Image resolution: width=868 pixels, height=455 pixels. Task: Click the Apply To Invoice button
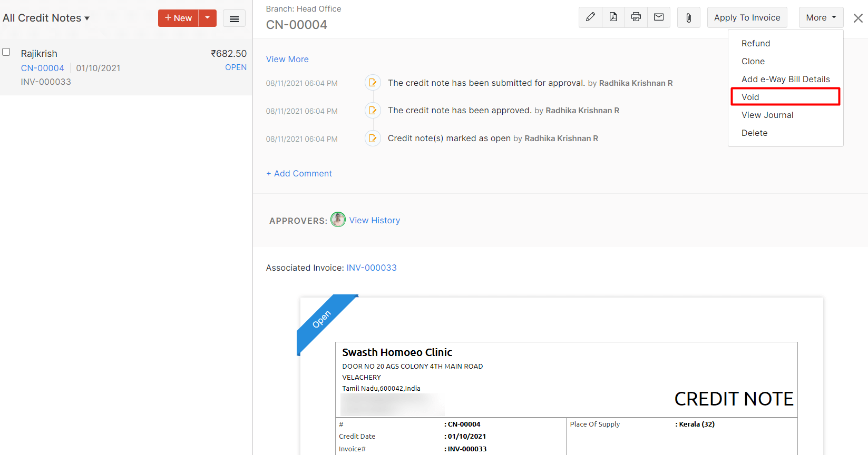click(747, 18)
